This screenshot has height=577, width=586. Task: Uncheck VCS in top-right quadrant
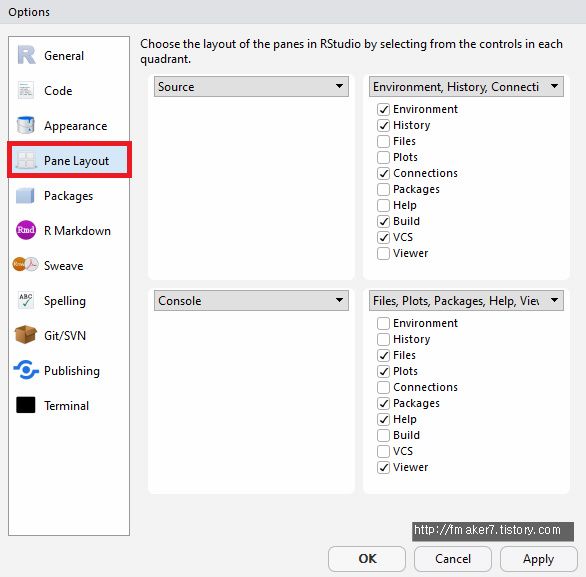pos(383,237)
